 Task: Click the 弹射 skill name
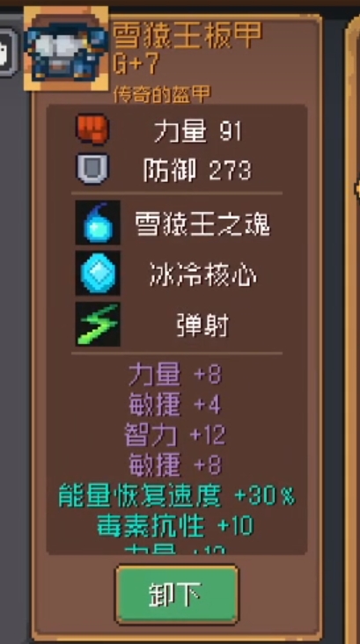click(x=202, y=326)
